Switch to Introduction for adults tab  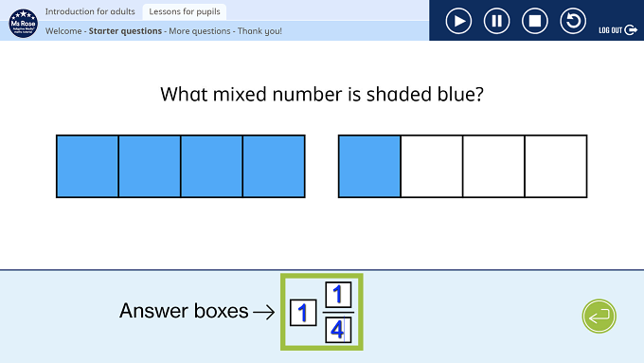pyautogui.click(x=90, y=11)
